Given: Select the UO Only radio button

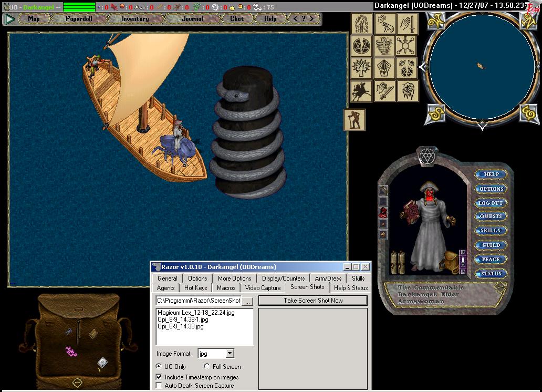Looking at the screenshot, I should [x=159, y=366].
